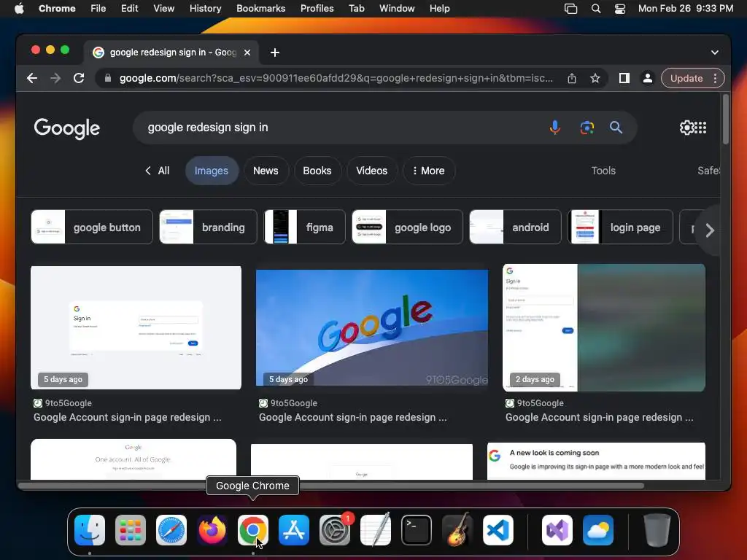Click the horizontal scrollbar at window bottom
This screenshot has width=747, height=560.
click(331, 486)
